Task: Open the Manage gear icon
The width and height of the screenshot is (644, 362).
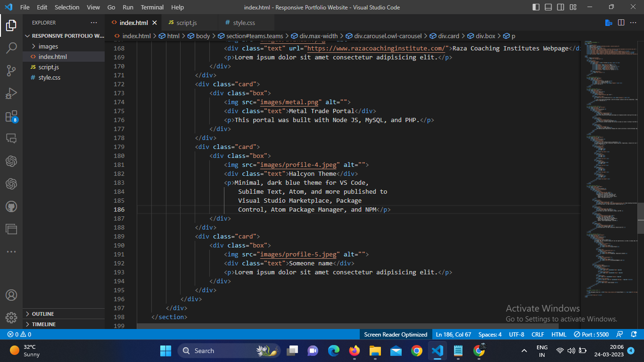Action: click(x=11, y=317)
